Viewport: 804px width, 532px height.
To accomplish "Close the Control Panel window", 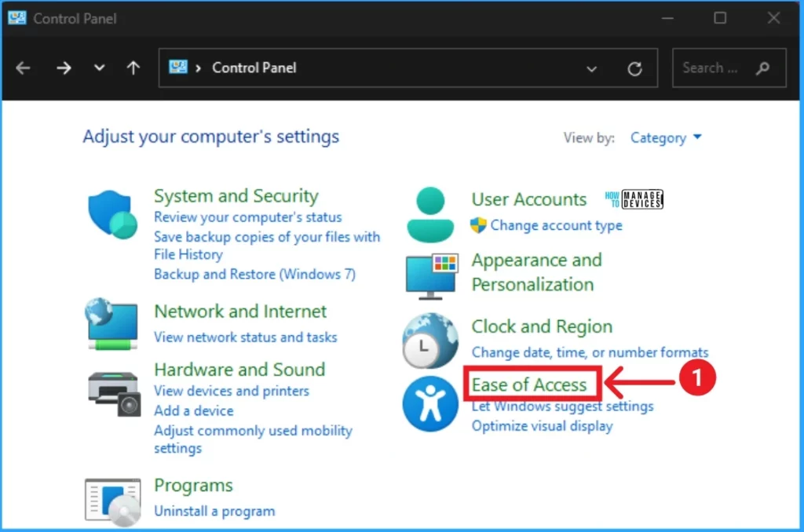I will click(773, 18).
